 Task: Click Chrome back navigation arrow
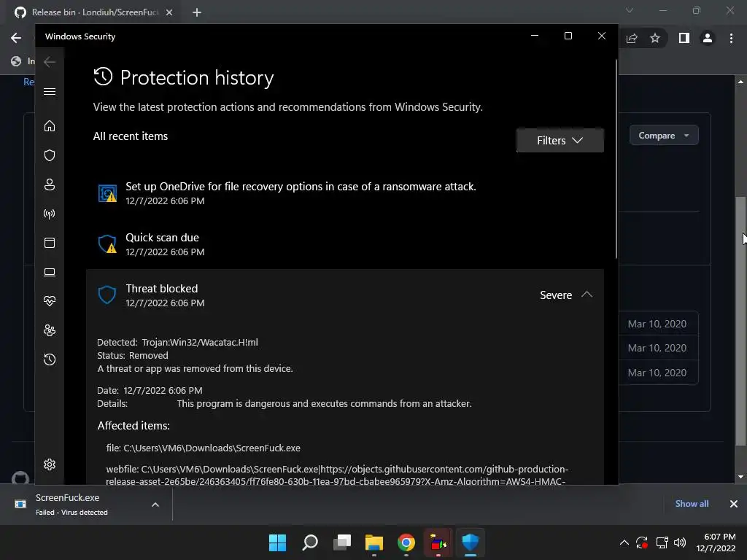coord(16,38)
